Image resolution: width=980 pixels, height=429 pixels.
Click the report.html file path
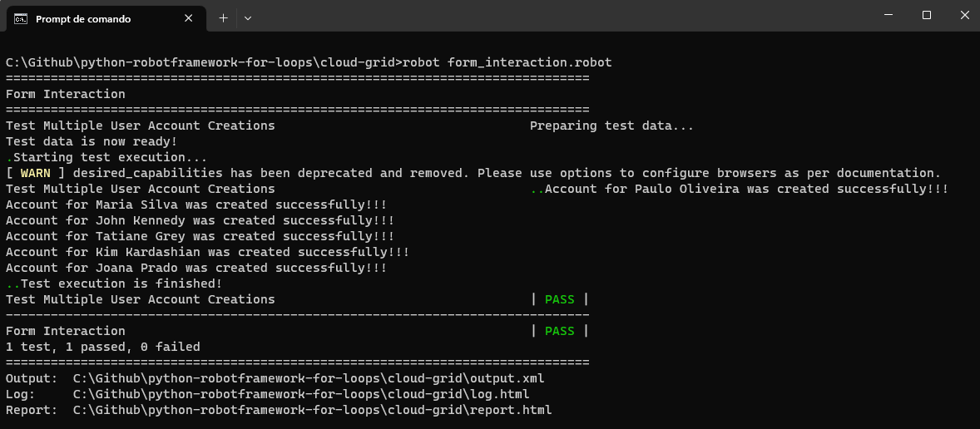(312, 410)
